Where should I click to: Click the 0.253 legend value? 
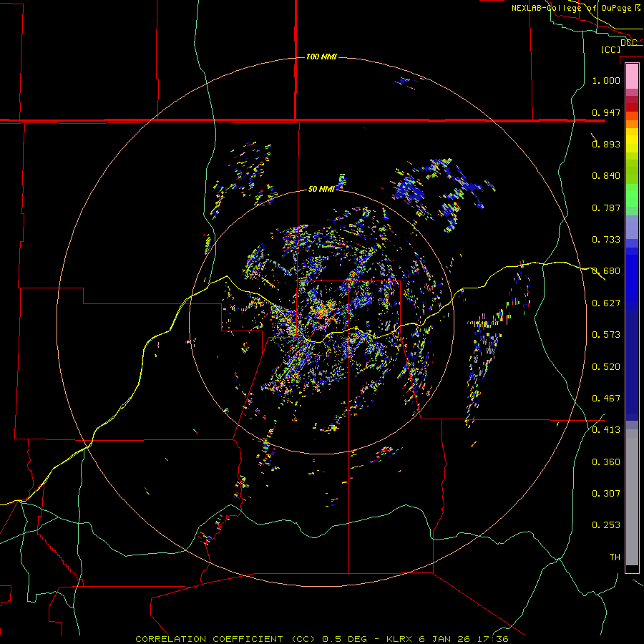[x=606, y=525]
